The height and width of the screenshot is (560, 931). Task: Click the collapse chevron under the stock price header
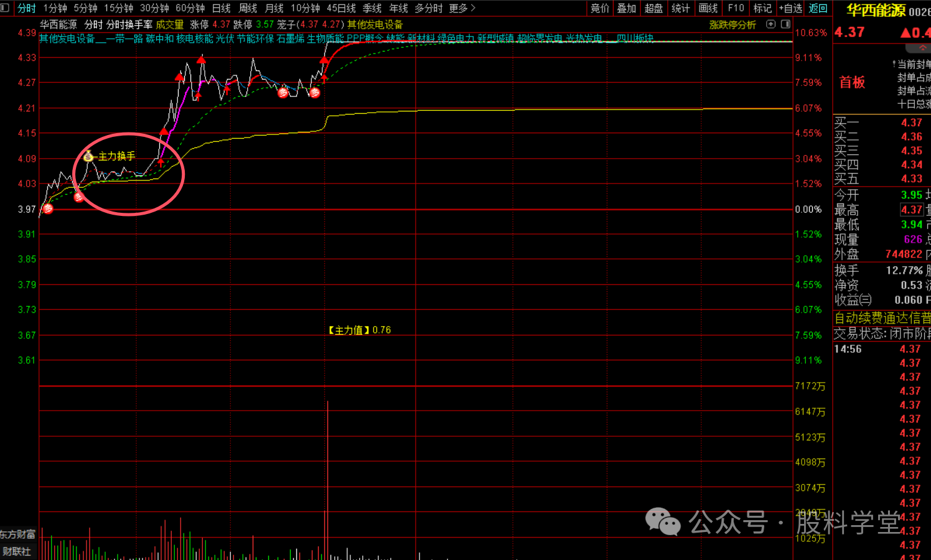click(x=923, y=48)
